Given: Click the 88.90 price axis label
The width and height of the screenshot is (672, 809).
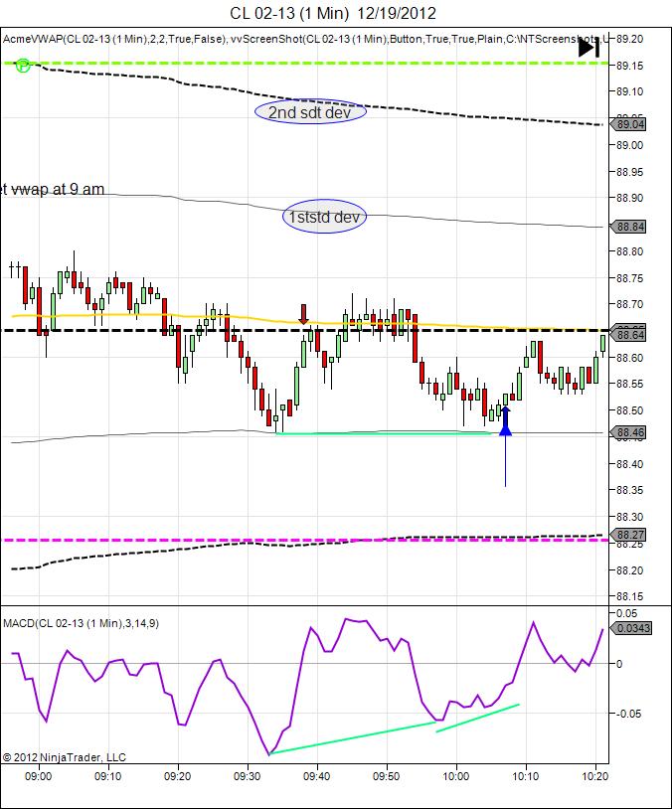Looking at the screenshot, I should tap(629, 198).
